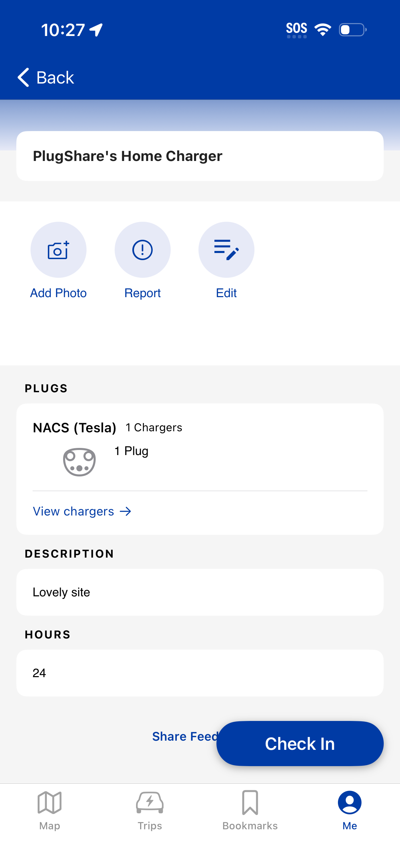
Task: Tap the Report text label
Action: (142, 293)
